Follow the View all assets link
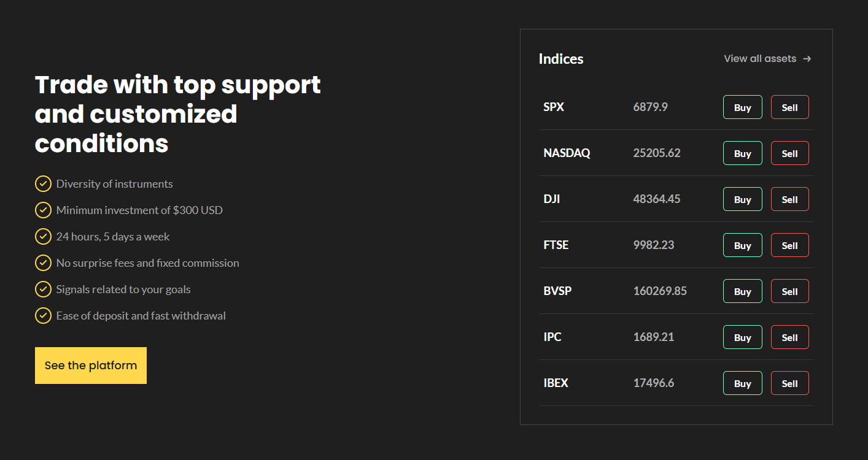This screenshot has height=460, width=868. tap(760, 59)
